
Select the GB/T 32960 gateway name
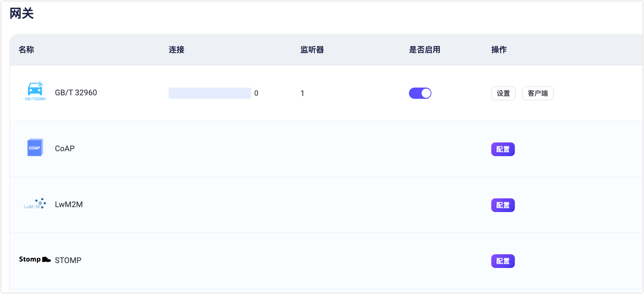(76, 92)
